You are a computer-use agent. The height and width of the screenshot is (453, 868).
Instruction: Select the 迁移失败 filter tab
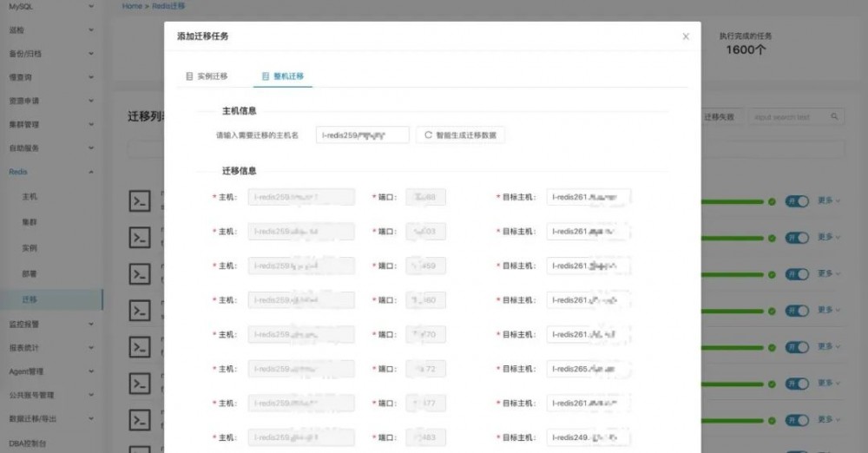719,117
